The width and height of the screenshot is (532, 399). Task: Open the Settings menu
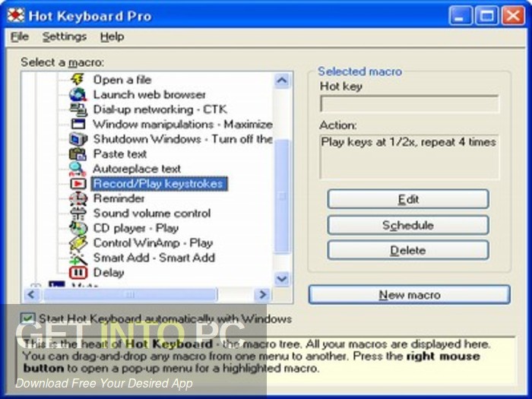[x=65, y=36]
